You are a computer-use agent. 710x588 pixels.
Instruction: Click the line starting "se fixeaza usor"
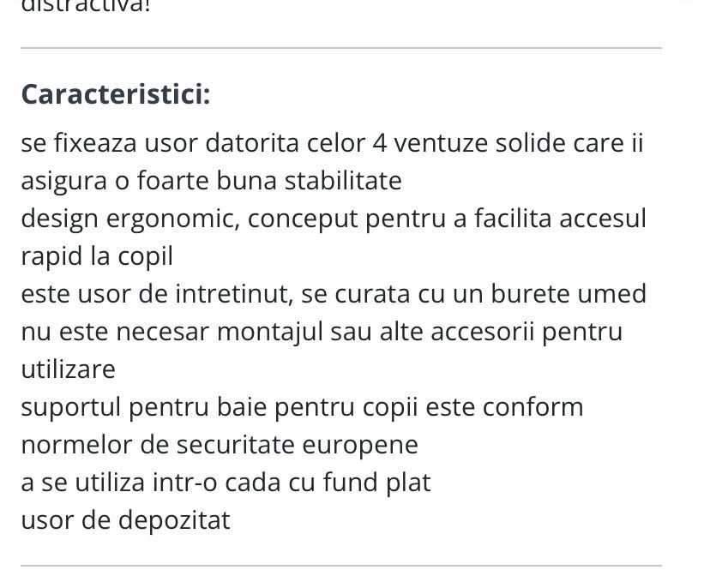[x=332, y=143]
